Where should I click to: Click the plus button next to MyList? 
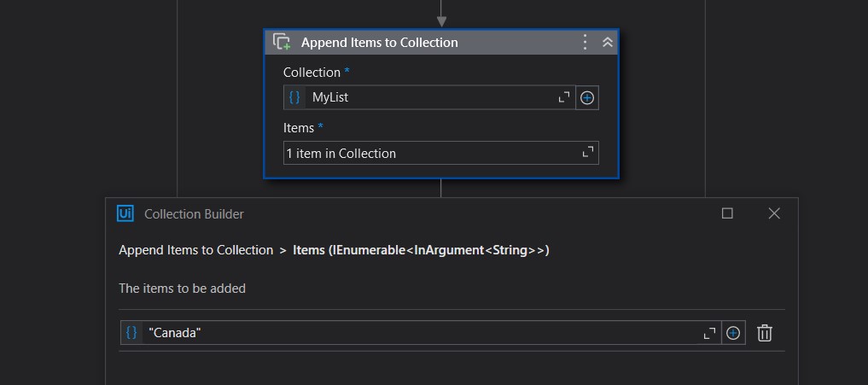[x=587, y=98]
